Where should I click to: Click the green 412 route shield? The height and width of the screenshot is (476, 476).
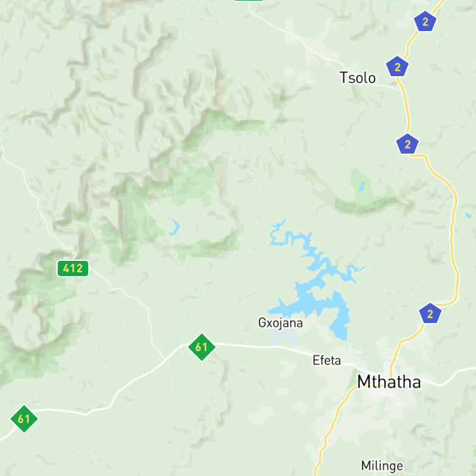(x=73, y=268)
